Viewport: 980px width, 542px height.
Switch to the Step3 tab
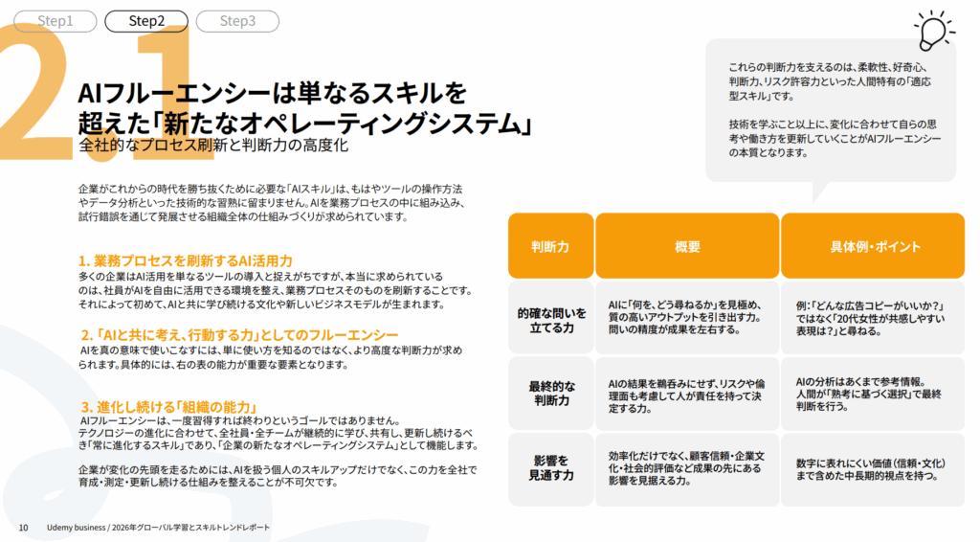[237, 20]
